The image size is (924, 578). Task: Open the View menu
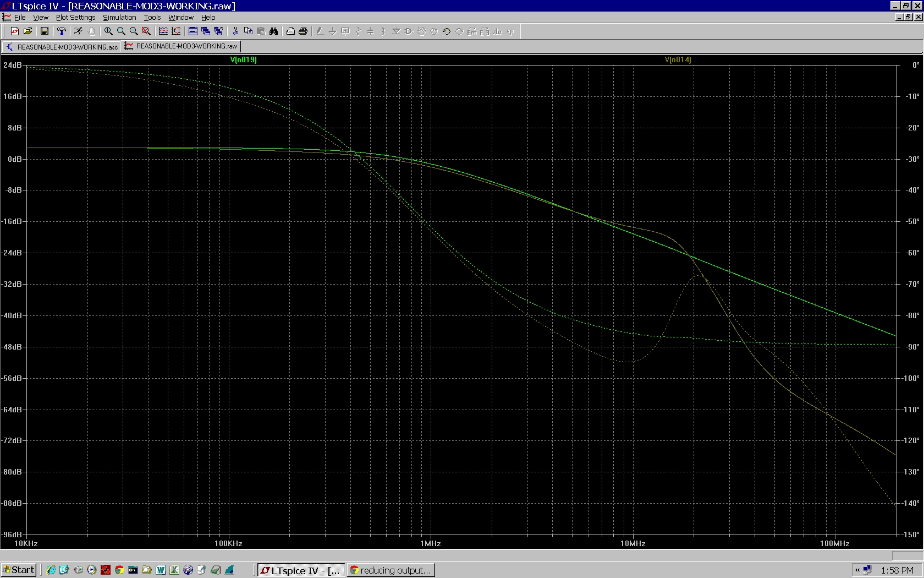(x=41, y=17)
